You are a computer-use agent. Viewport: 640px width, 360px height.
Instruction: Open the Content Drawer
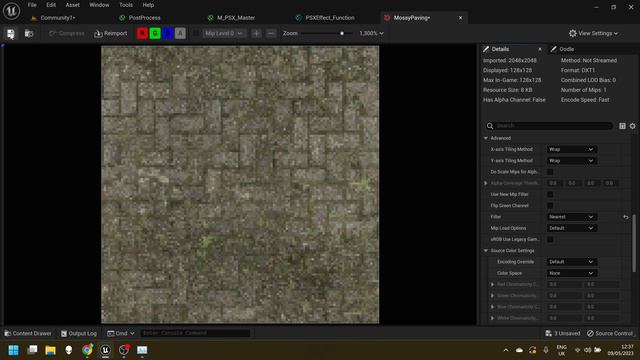tap(28, 333)
